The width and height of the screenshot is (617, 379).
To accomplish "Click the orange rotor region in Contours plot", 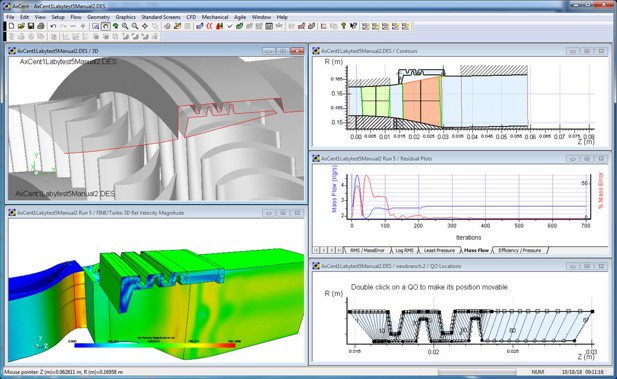I will (x=421, y=100).
